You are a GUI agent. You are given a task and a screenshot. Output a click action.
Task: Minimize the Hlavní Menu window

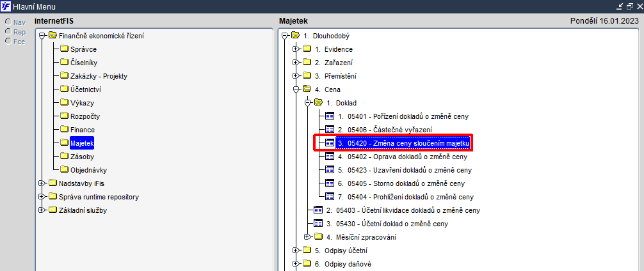pyautogui.click(x=620, y=6)
